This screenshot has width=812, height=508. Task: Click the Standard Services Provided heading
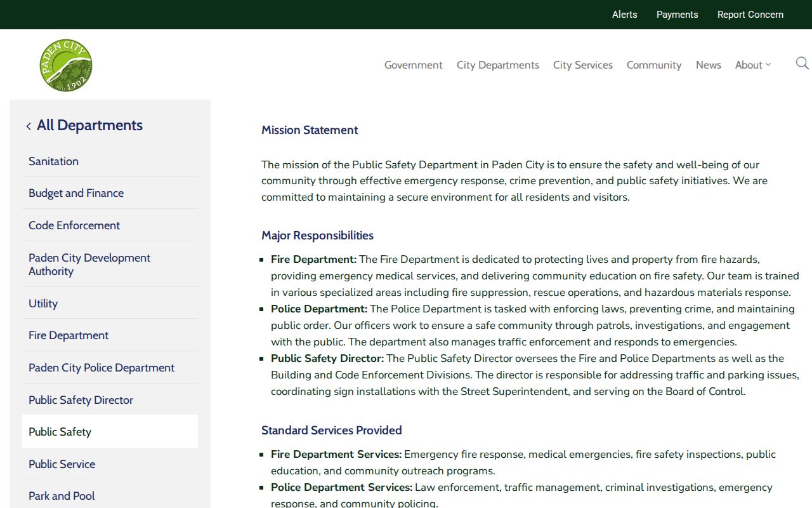click(x=332, y=431)
